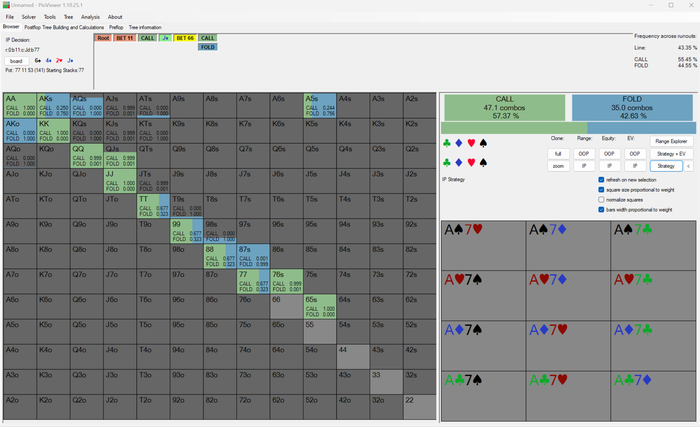The image size is (700, 427).
Task: Toggle bars width proportional to weight
Action: click(601, 209)
